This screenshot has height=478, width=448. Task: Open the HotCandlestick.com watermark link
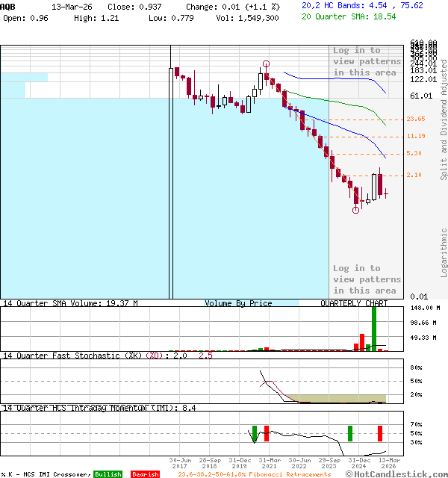[x=396, y=474]
